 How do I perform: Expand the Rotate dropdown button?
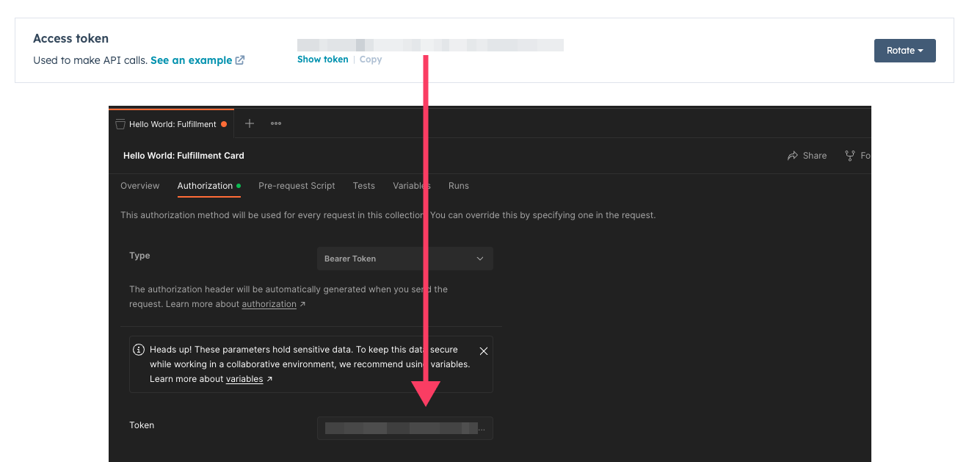click(x=904, y=51)
